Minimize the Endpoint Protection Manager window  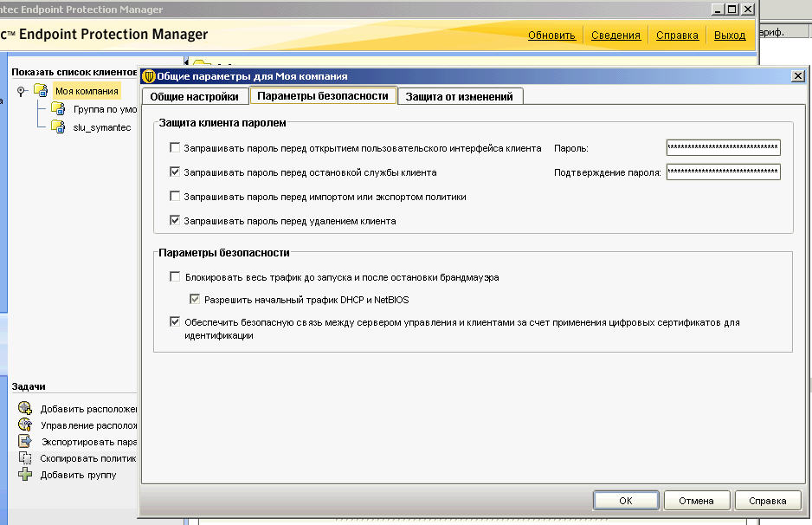[718, 9]
